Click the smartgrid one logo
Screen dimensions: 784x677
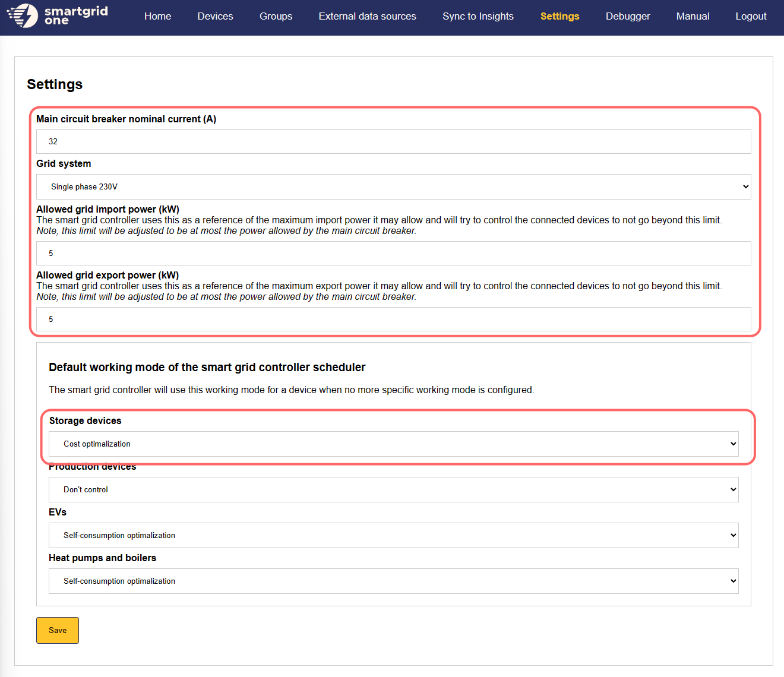(x=58, y=16)
